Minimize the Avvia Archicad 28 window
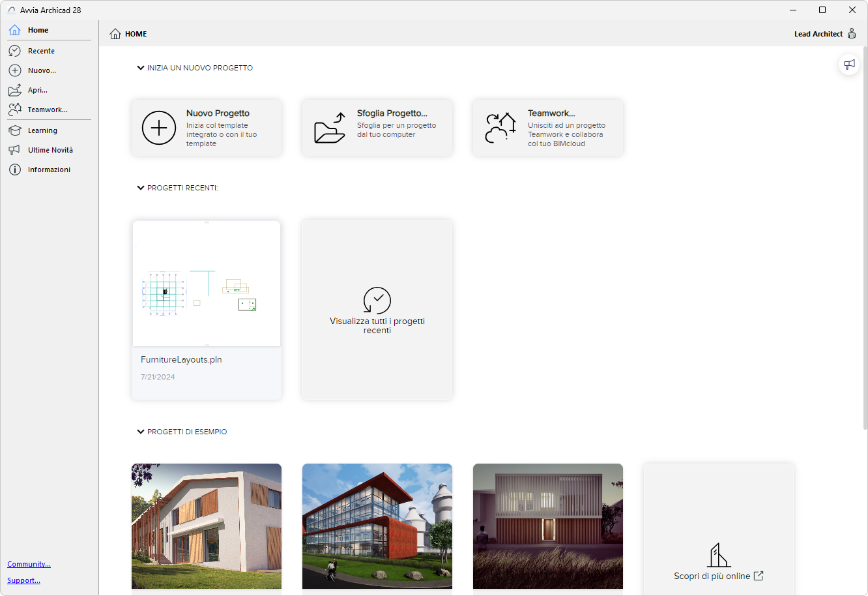 pos(793,10)
